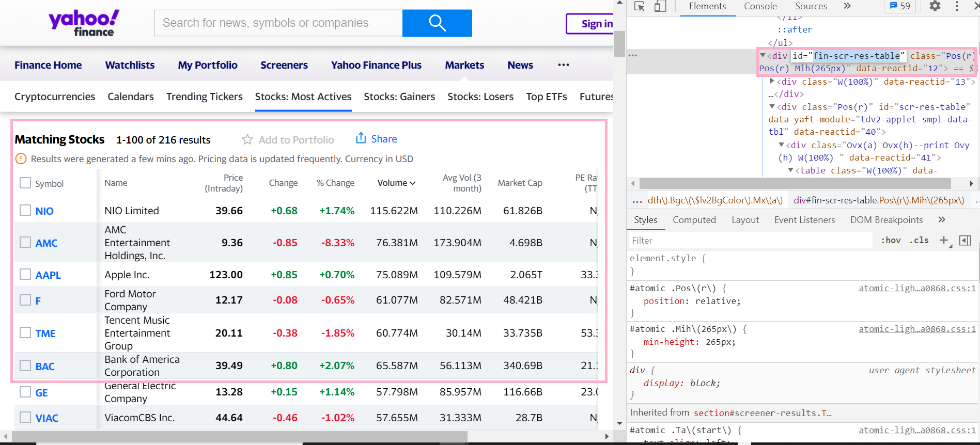Click the ellipsis beside selected DOM node
Viewport: 980px width, 445px height.
coord(633,56)
